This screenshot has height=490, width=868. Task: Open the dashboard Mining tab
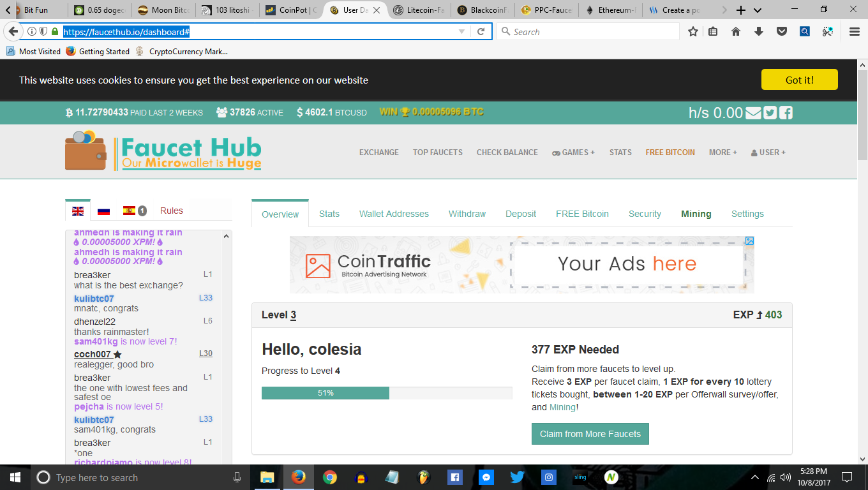(x=696, y=214)
